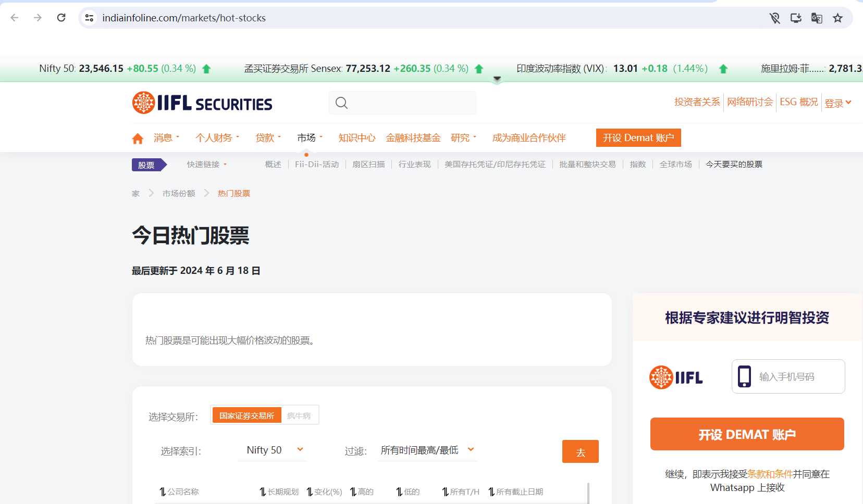863x504 pixels.
Task: Switch to the 美国存托凭证/印尼存托凭证 sub-tab
Action: 495,165
